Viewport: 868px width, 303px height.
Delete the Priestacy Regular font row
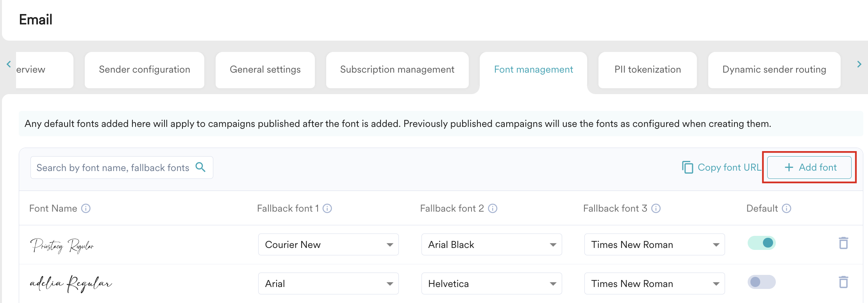843,243
